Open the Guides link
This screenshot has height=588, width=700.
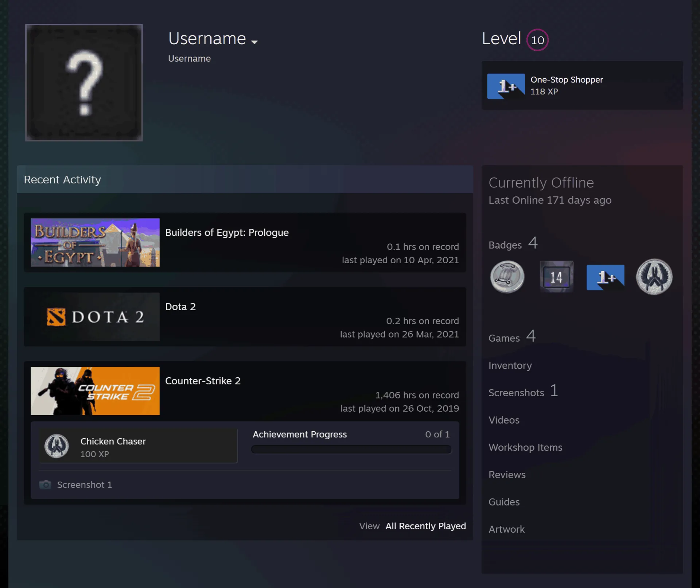point(504,502)
